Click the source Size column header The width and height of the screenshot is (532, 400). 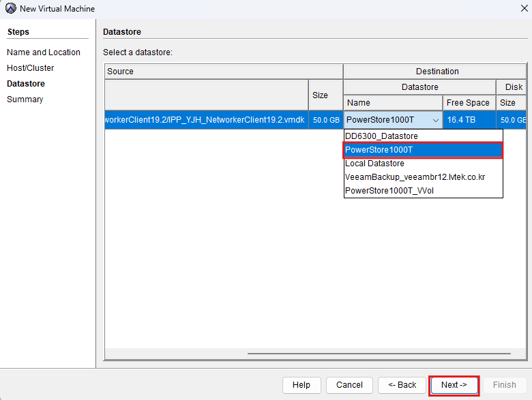click(x=326, y=95)
